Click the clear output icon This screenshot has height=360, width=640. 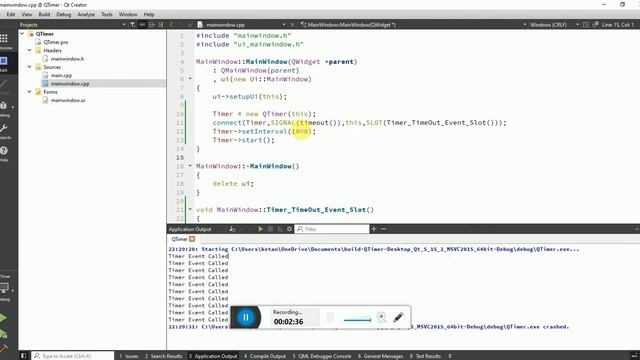click(232, 229)
